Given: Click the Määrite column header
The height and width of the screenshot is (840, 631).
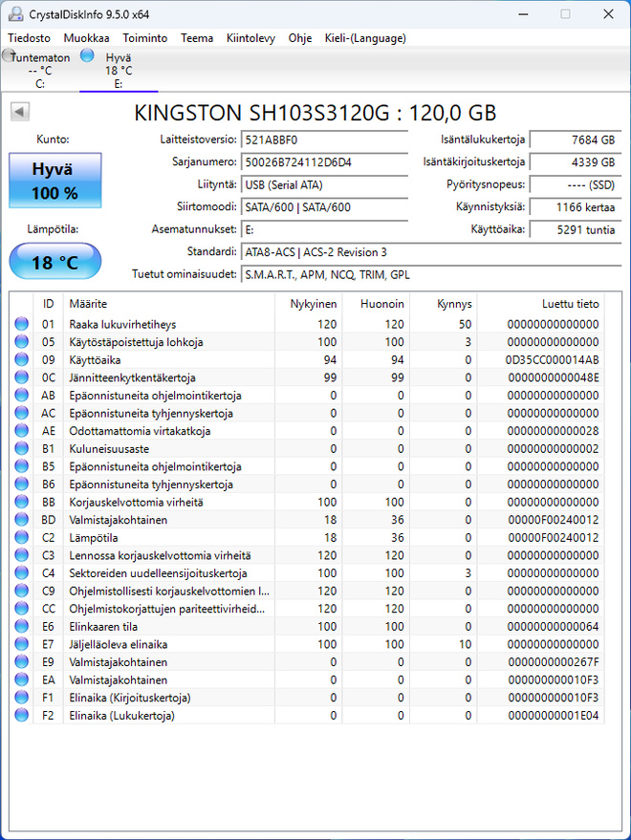Looking at the screenshot, I should (169, 304).
